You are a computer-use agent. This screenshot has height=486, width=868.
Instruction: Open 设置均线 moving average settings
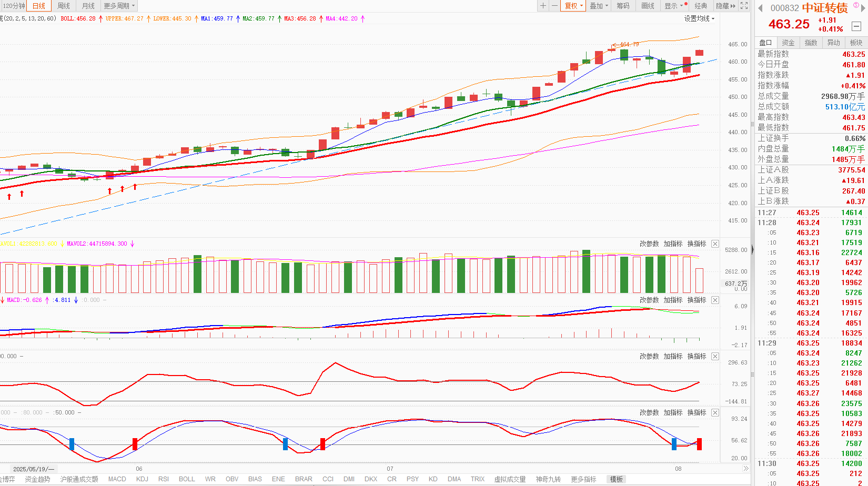[x=699, y=18]
